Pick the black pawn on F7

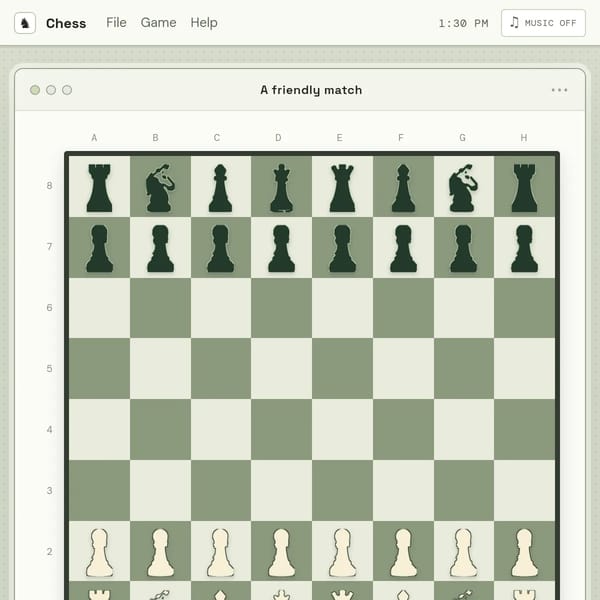[x=403, y=248]
